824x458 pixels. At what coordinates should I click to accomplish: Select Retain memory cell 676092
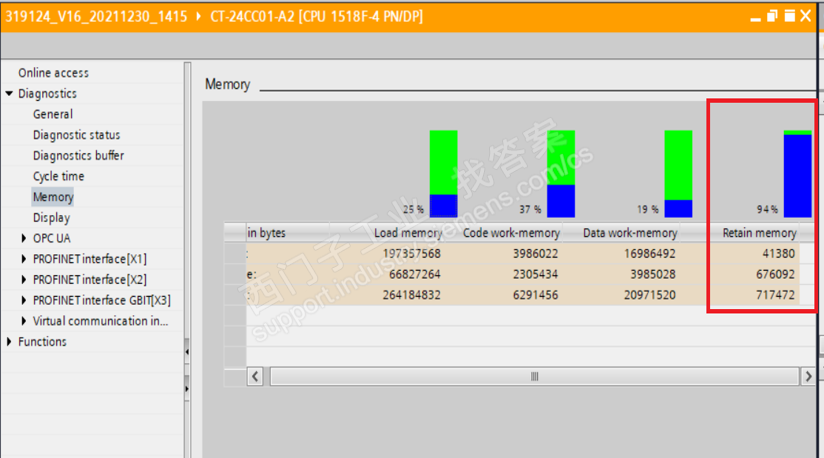[776, 274]
